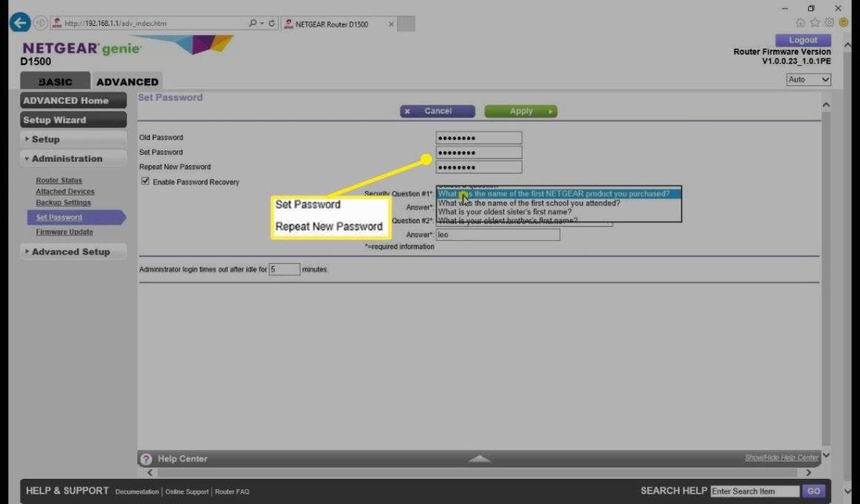Expand the Advanced Setup section
The image size is (860, 504).
tap(73, 252)
